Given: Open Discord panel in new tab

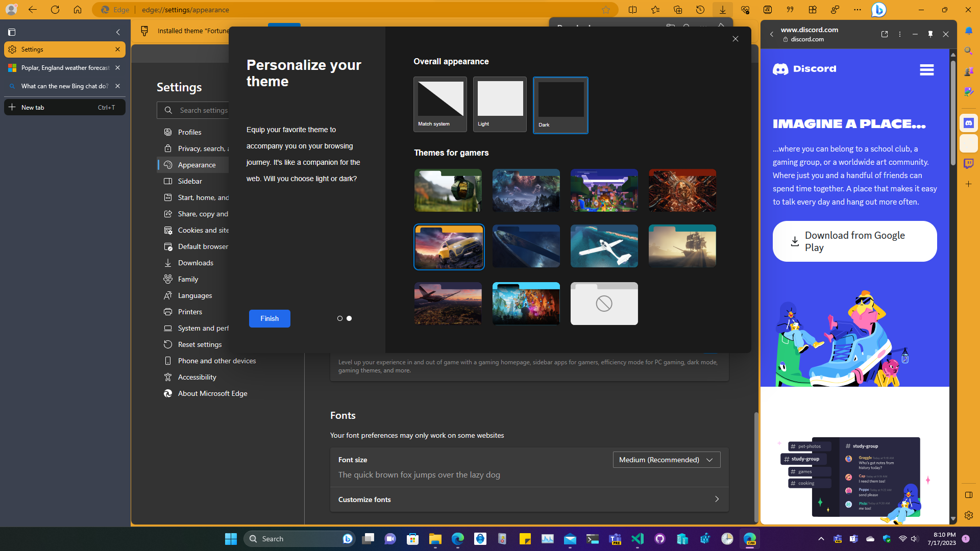Looking at the screenshot, I should click(885, 34).
